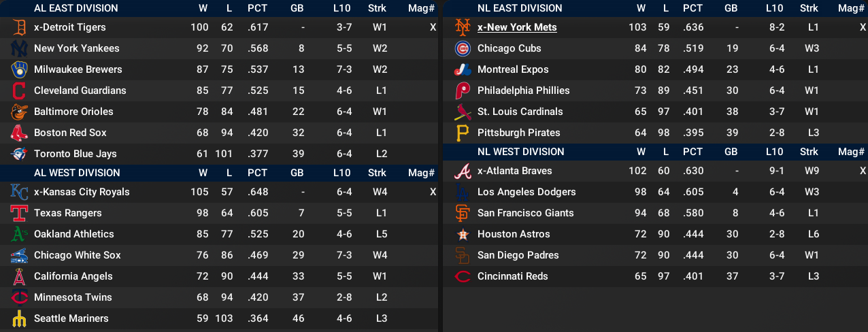Viewport: 868px width, 332px height.
Task: Click the New York Yankees logo
Action: (x=19, y=49)
